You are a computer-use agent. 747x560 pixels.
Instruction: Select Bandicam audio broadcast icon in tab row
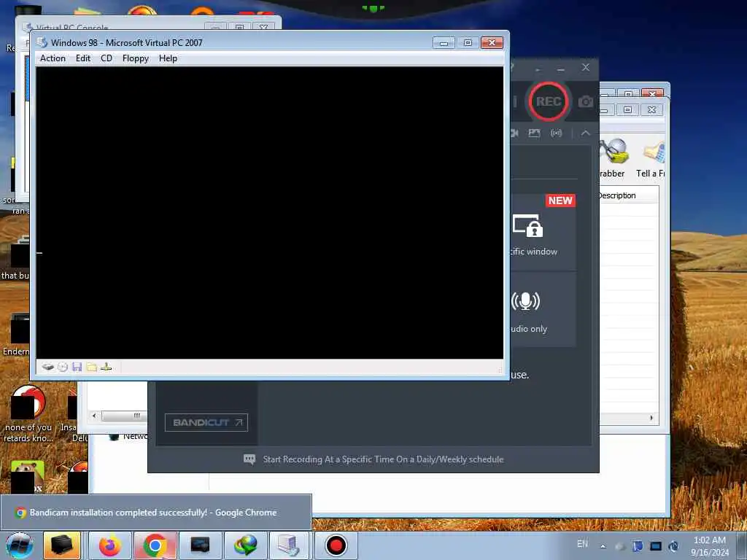tap(556, 133)
